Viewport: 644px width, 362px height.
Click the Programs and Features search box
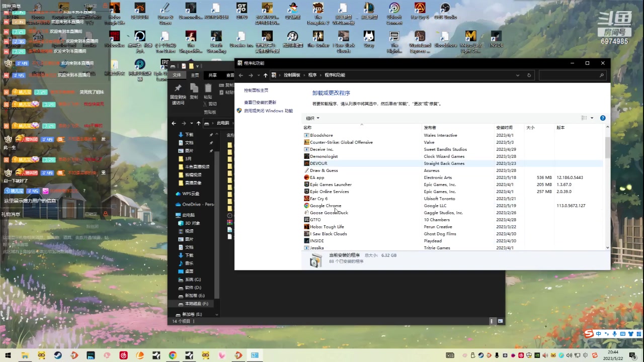[x=572, y=75]
